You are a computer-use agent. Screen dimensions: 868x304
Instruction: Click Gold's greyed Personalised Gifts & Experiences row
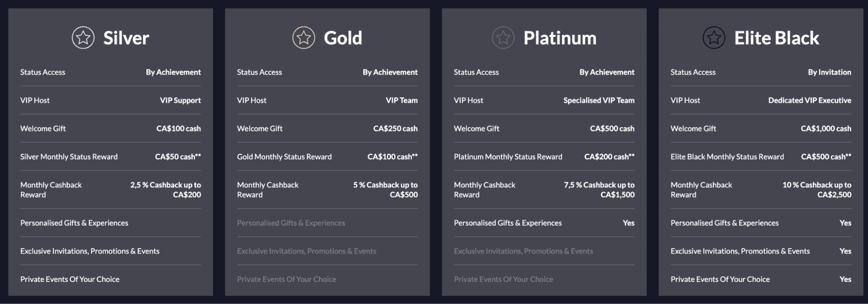pyautogui.click(x=327, y=223)
